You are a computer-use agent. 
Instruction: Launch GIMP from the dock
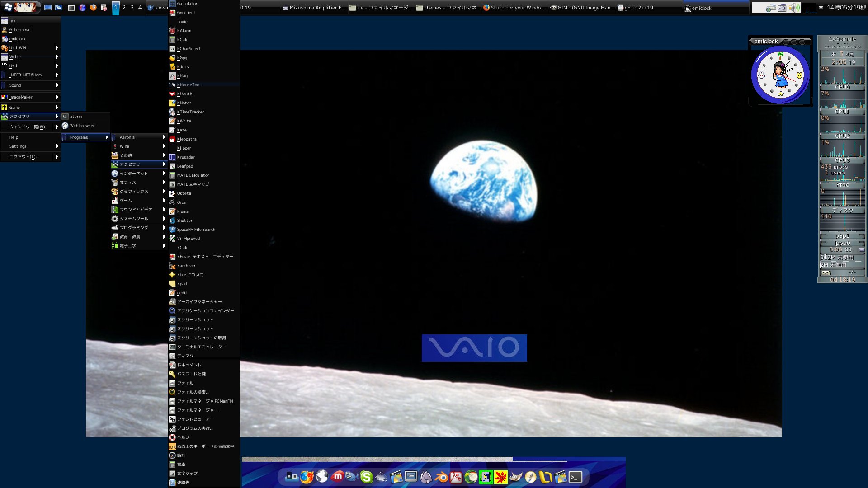[x=516, y=477]
